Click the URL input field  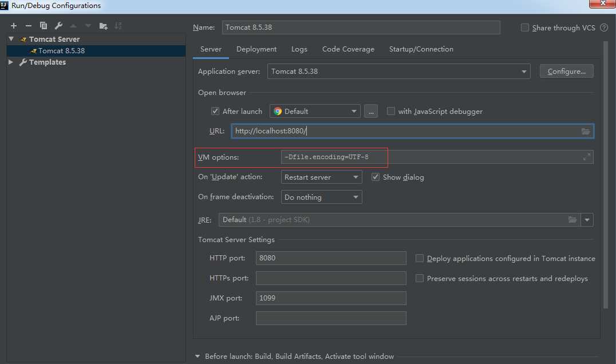tap(413, 131)
